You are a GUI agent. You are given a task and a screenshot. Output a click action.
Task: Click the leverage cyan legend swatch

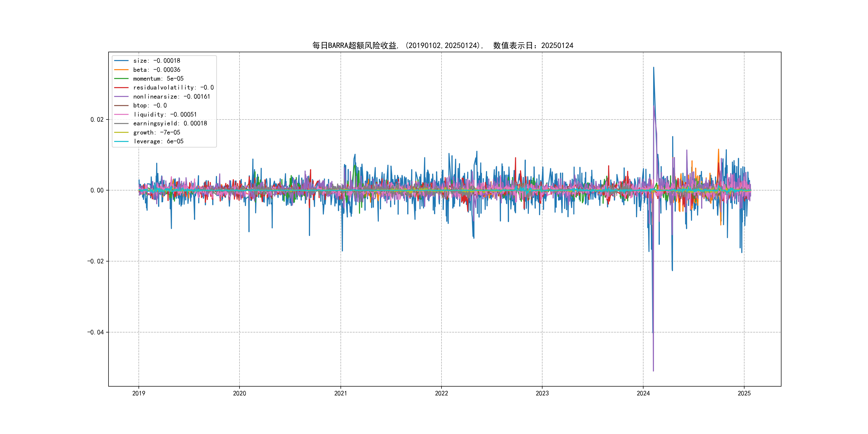tap(121, 141)
